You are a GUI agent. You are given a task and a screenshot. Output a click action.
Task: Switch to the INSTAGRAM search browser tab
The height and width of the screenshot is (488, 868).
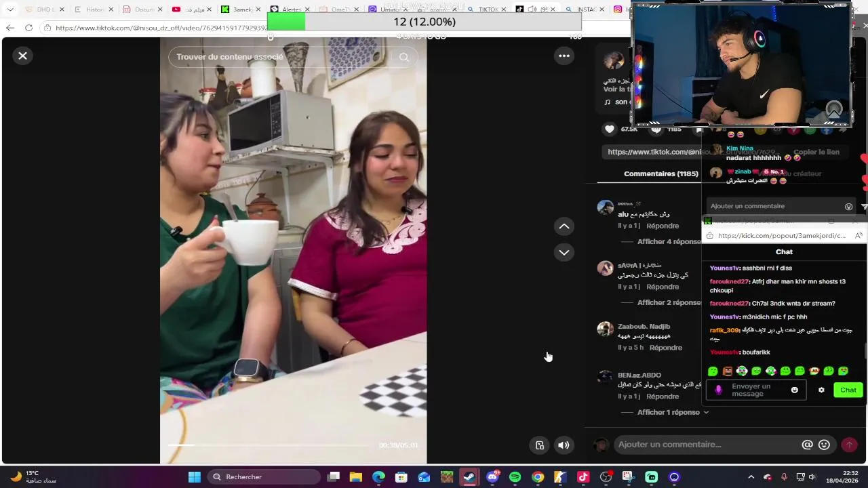click(585, 9)
